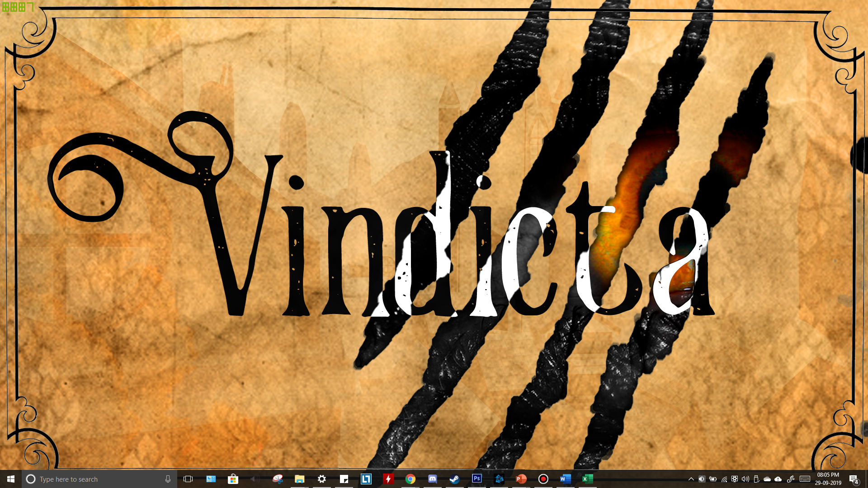868x488 pixels.
Task: Open Action Center notifications with badge 4
Action: pos(853,479)
